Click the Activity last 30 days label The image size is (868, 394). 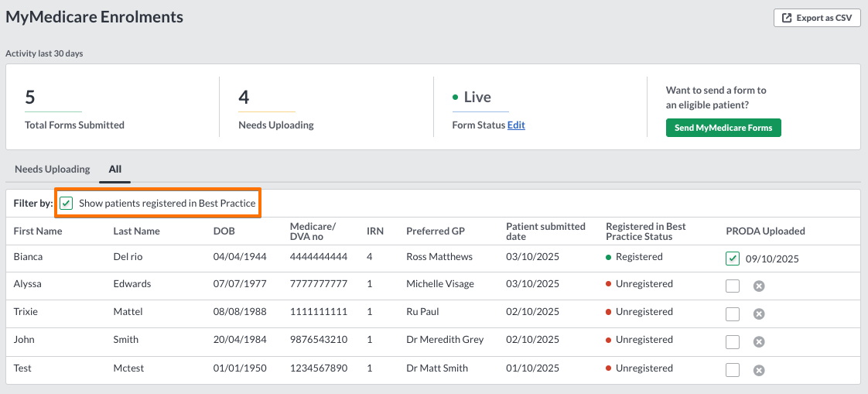[x=44, y=53]
